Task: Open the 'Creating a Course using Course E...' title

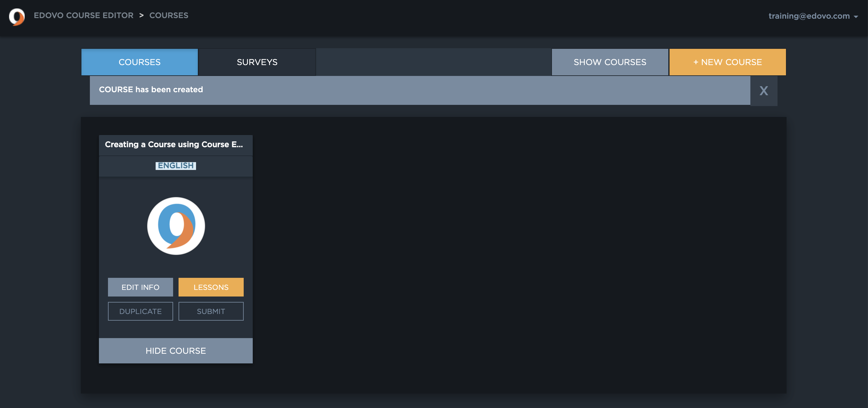Action: click(174, 144)
